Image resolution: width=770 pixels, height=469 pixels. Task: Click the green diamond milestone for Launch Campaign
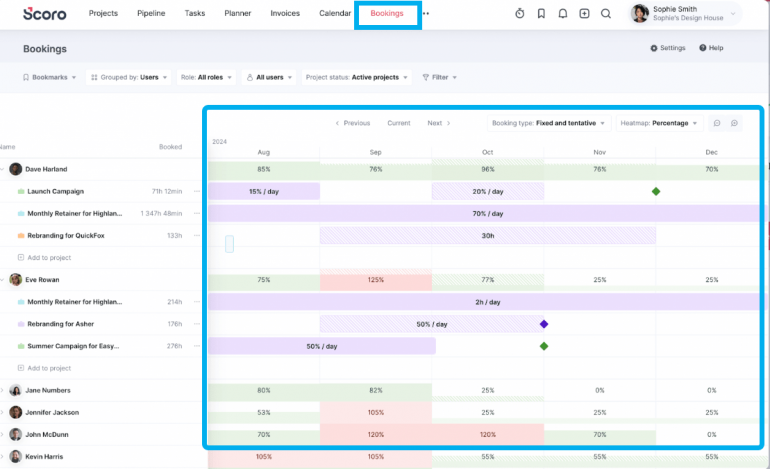(x=656, y=191)
